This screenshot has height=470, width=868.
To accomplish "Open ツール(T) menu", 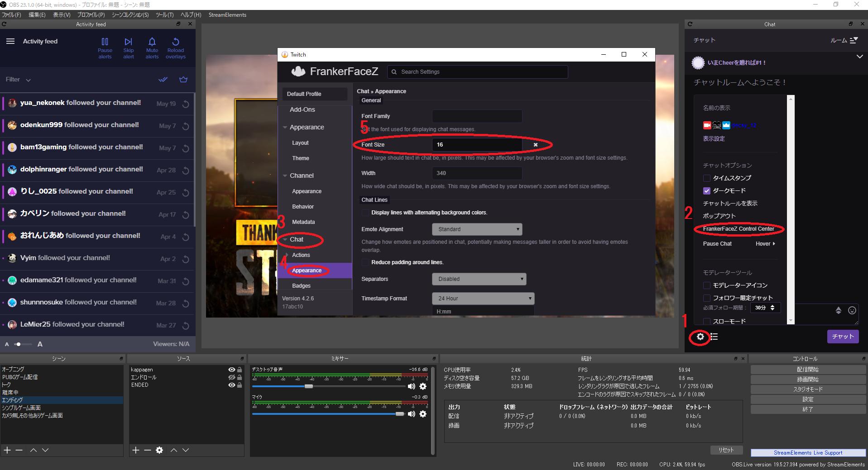I will point(164,15).
